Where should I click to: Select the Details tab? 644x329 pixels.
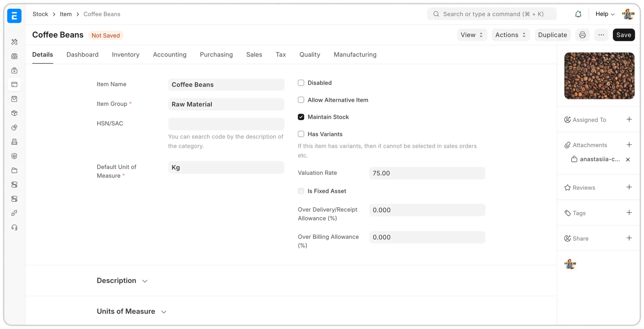point(43,54)
